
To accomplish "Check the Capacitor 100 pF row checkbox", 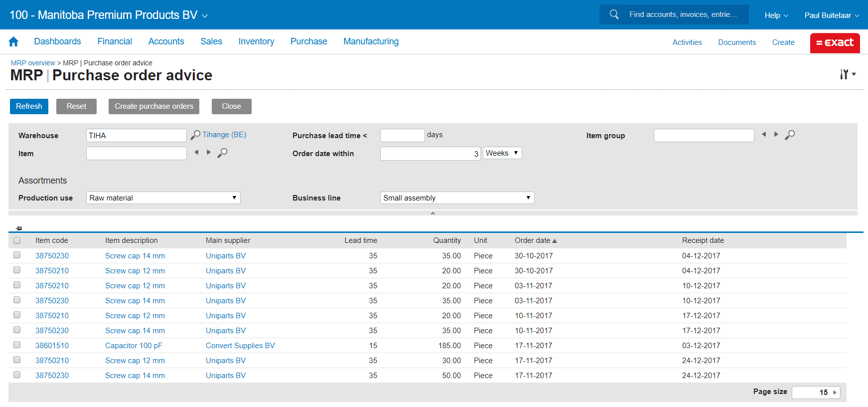I will point(17,345).
